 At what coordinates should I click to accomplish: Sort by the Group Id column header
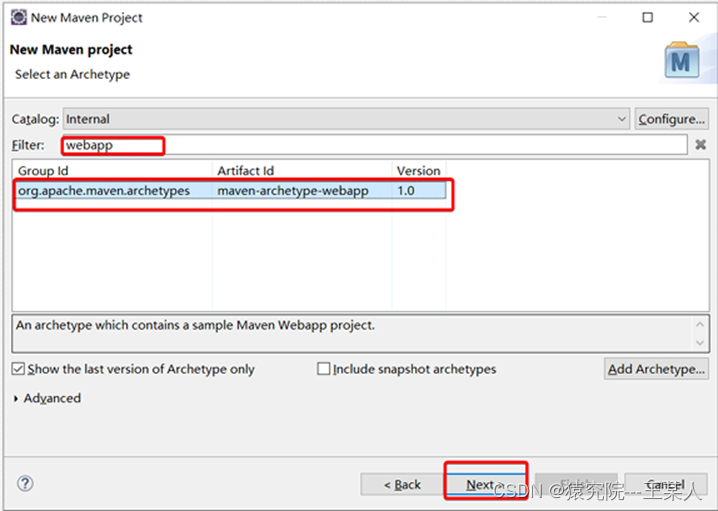[112, 171]
